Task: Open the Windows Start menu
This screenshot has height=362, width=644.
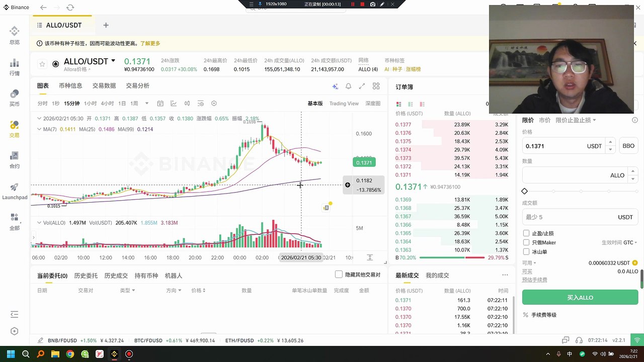Action: tap(11, 354)
